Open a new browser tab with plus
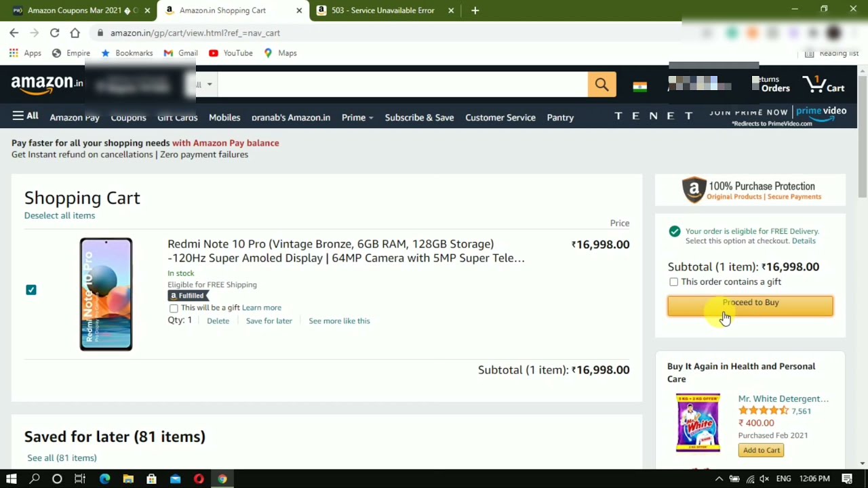Screen dimensions: 868x488 pos(475,10)
